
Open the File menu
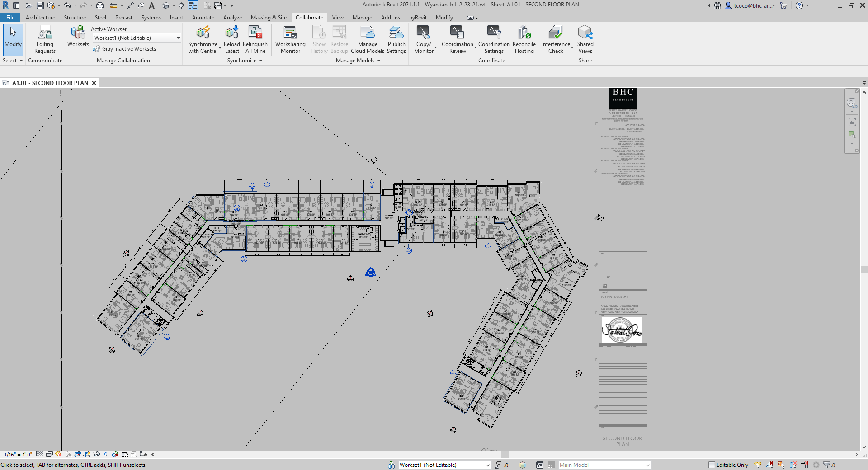coord(10,18)
